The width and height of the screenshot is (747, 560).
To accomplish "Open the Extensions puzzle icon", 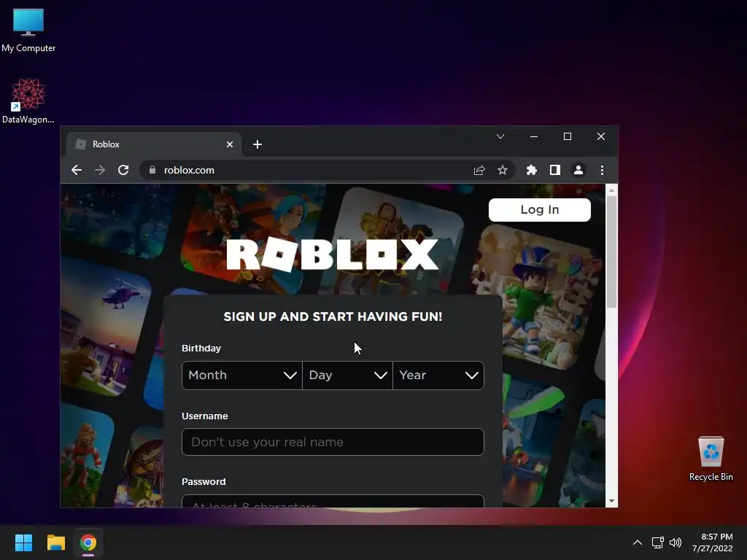I will [x=532, y=170].
